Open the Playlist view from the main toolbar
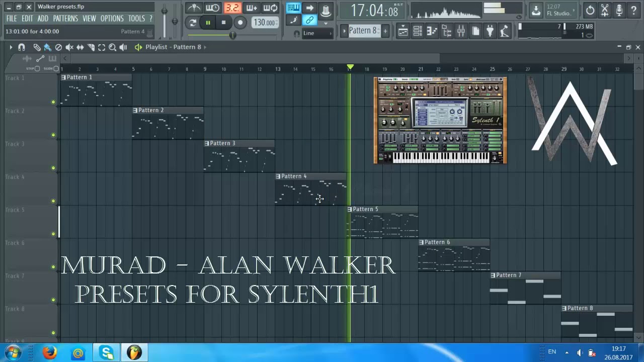Screen dimensions: 644x362 (x=403, y=31)
